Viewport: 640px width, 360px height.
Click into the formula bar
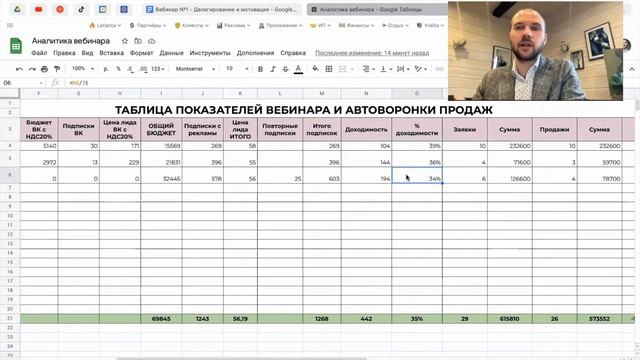(x=257, y=83)
